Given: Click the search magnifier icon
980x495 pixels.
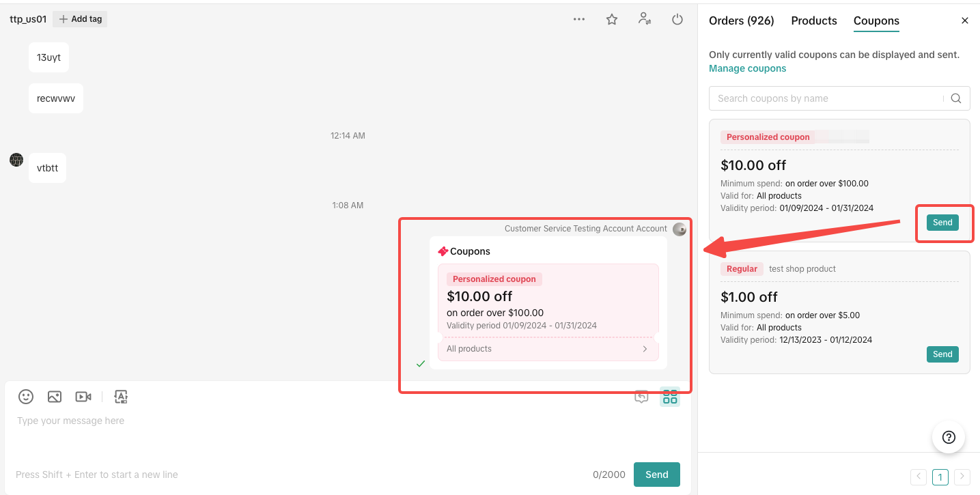Looking at the screenshot, I should pos(956,98).
